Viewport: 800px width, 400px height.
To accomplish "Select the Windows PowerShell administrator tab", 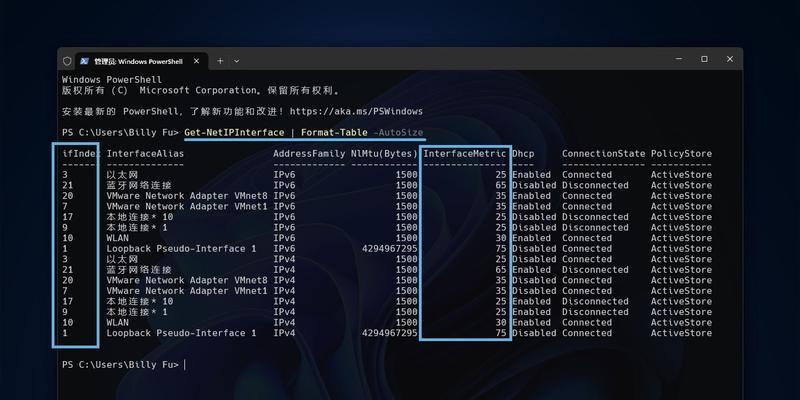I will (x=141, y=61).
